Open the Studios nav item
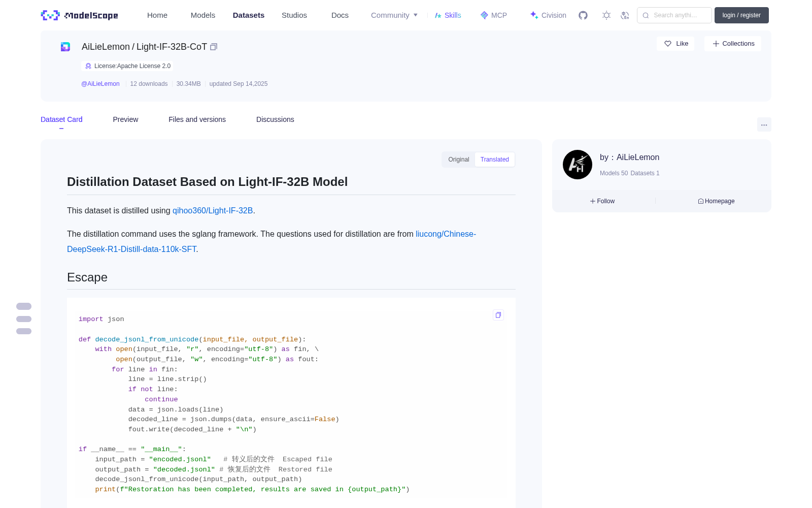The width and height of the screenshot is (812, 508). (294, 15)
